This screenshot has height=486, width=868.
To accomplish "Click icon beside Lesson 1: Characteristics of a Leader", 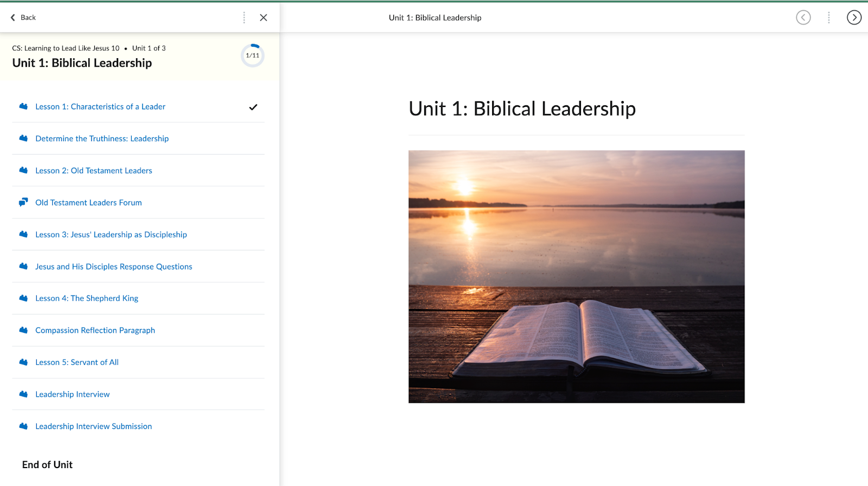I will click(x=23, y=106).
